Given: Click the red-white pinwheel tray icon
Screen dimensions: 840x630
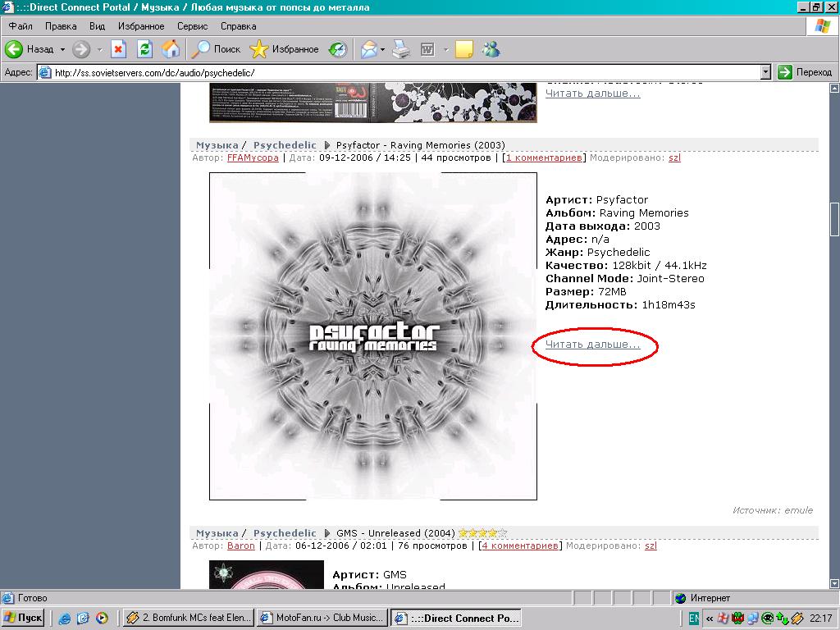Looking at the screenshot, I should (x=724, y=619).
